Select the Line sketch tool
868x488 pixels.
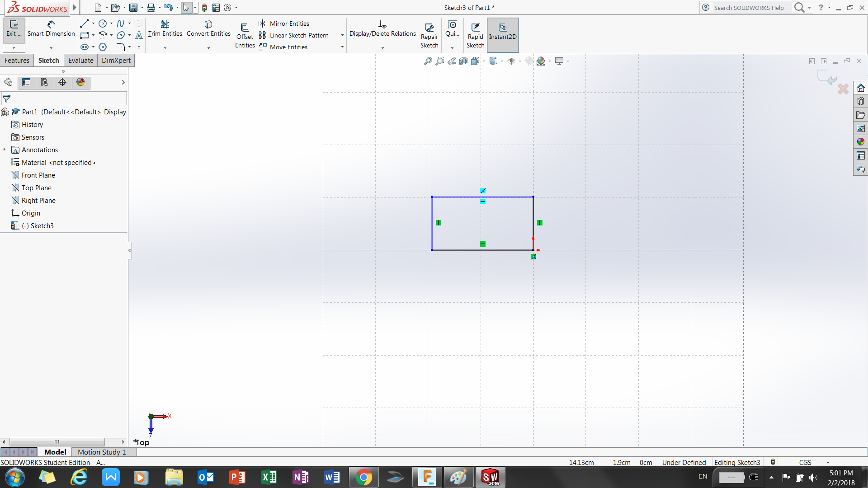[x=85, y=23]
